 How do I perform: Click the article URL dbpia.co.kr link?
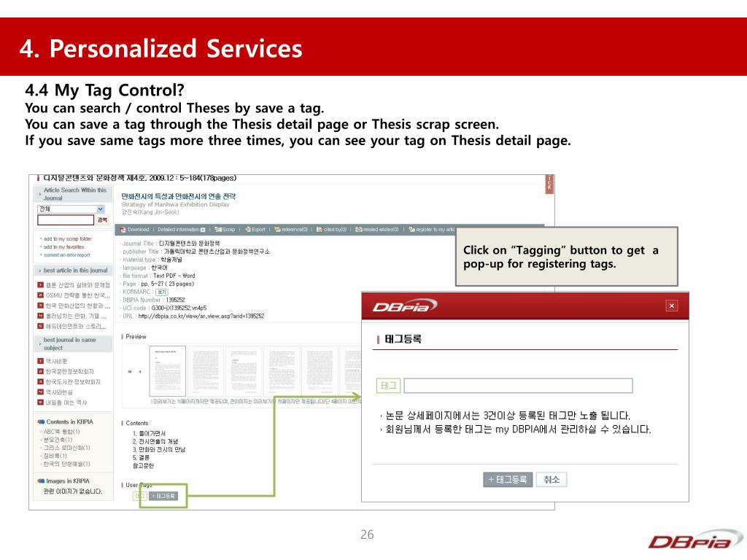point(201,316)
